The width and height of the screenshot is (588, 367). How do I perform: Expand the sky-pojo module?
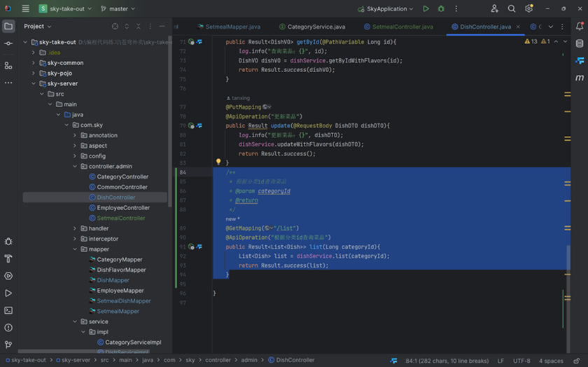(34, 73)
